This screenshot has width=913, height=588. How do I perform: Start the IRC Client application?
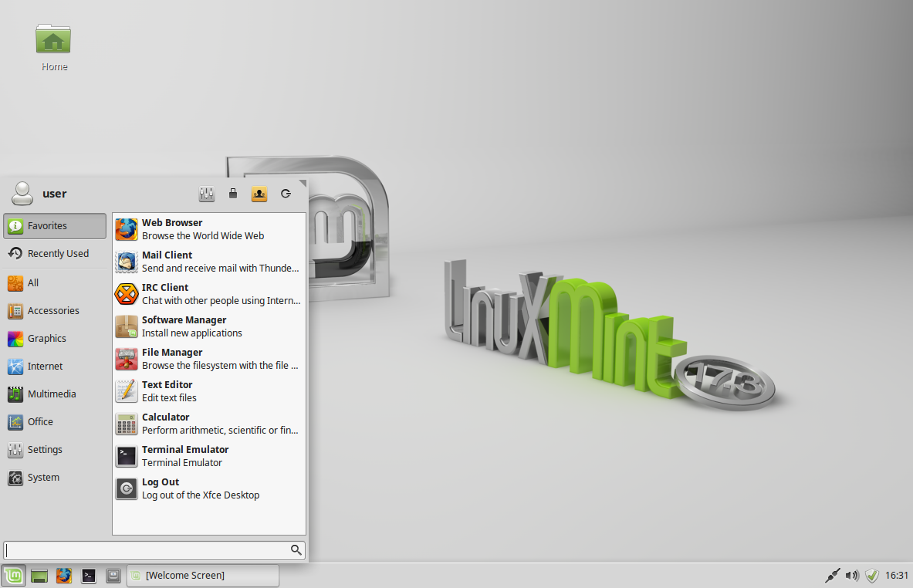[209, 294]
